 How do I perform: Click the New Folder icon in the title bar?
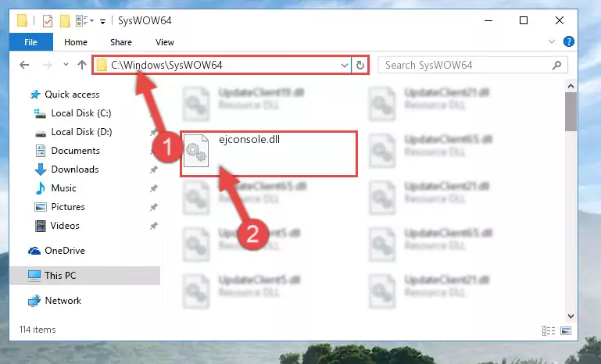pos(65,20)
